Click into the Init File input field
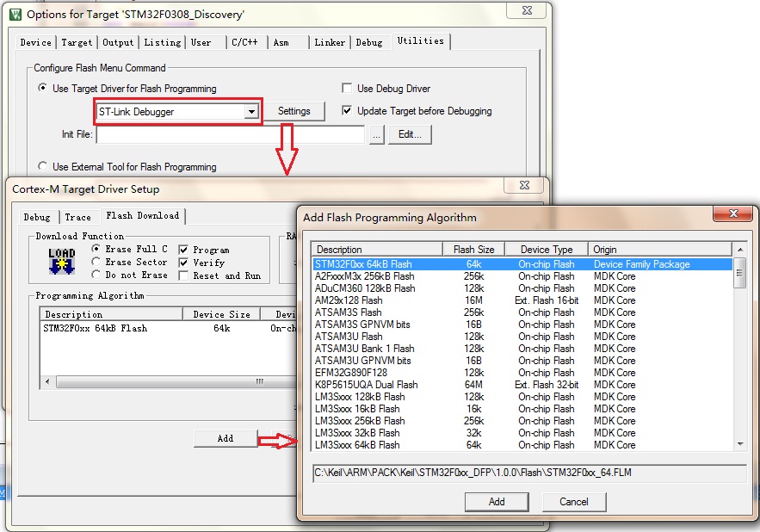The width and height of the screenshot is (760, 532). [x=230, y=135]
